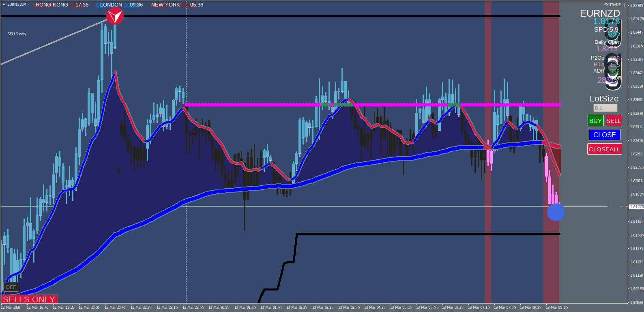
Task: Click the EURNZD symbol title in panel
Action: [600, 13]
